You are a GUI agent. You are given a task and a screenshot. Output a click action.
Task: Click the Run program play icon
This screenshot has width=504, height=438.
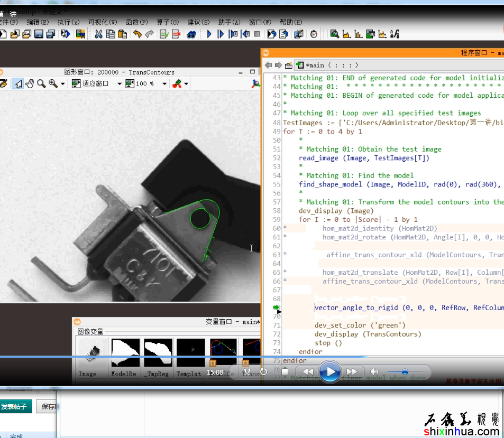click(209, 34)
